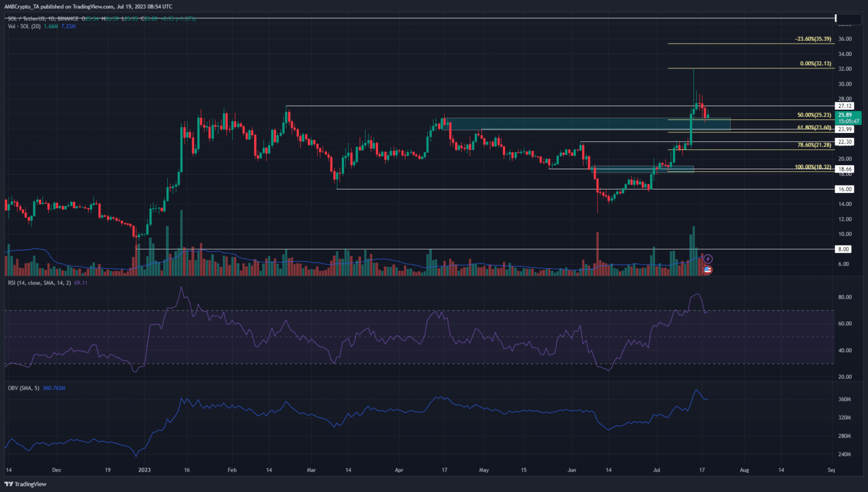Click the OBV (SMA, 5) indicator label
The width and height of the screenshot is (868, 492).
pos(23,388)
